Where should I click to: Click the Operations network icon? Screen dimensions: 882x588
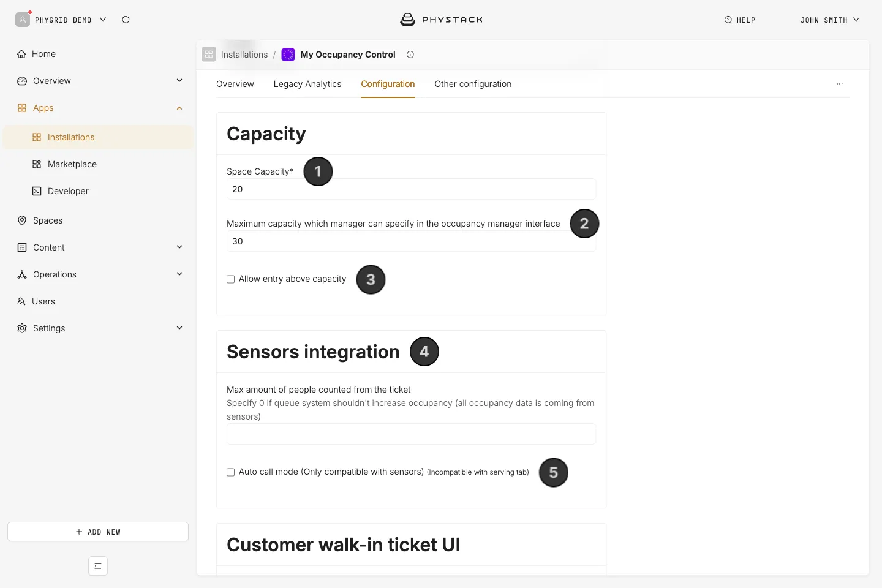coord(22,274)
